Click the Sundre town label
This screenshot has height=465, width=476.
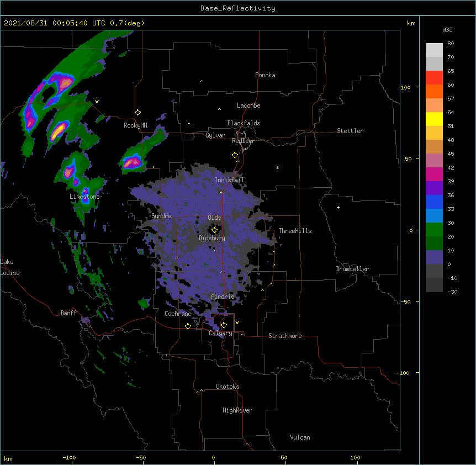[x=161, y=216]
